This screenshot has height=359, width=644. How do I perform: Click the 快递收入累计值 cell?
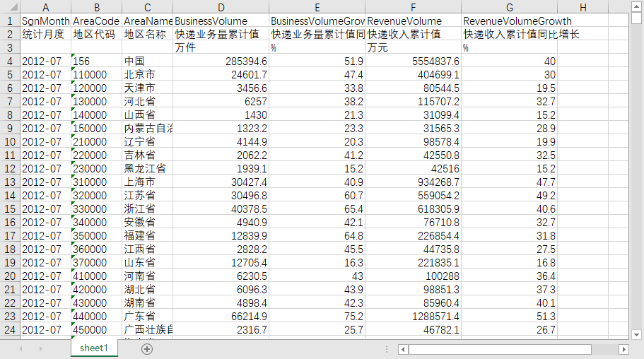[413, 34]
